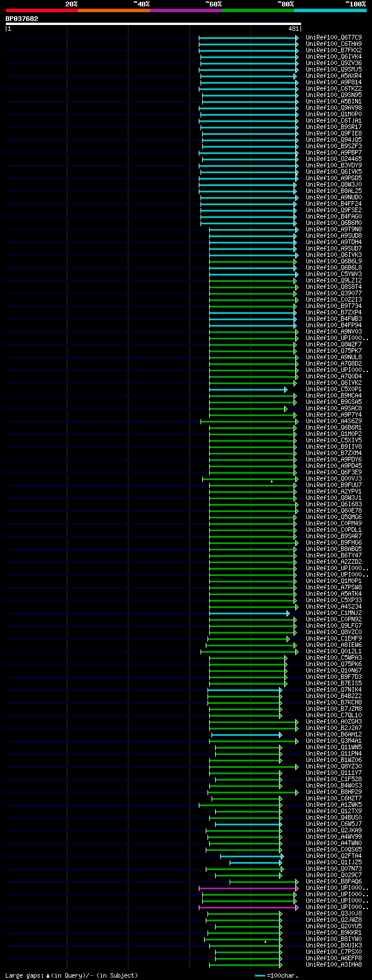This screenshot has width=372, height=980.
Task: Open hit UniRef100_A2ZZD2
Action: point(334,561)
